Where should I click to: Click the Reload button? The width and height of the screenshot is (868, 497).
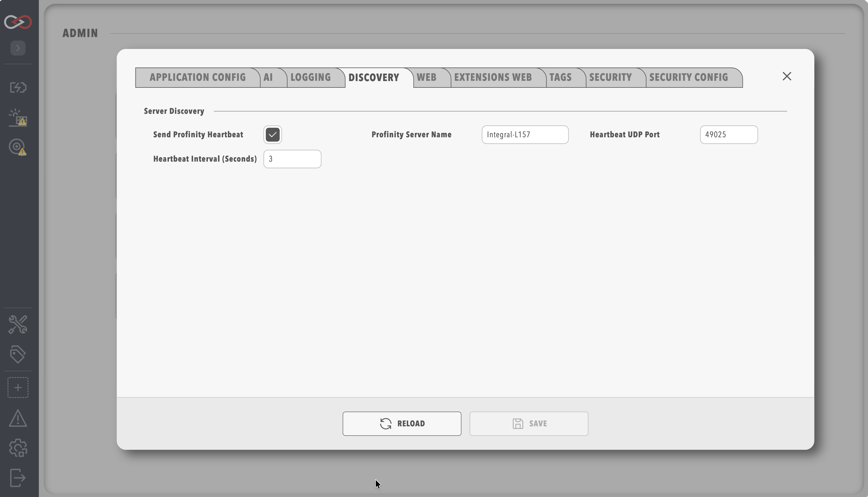tap(402, 424)
